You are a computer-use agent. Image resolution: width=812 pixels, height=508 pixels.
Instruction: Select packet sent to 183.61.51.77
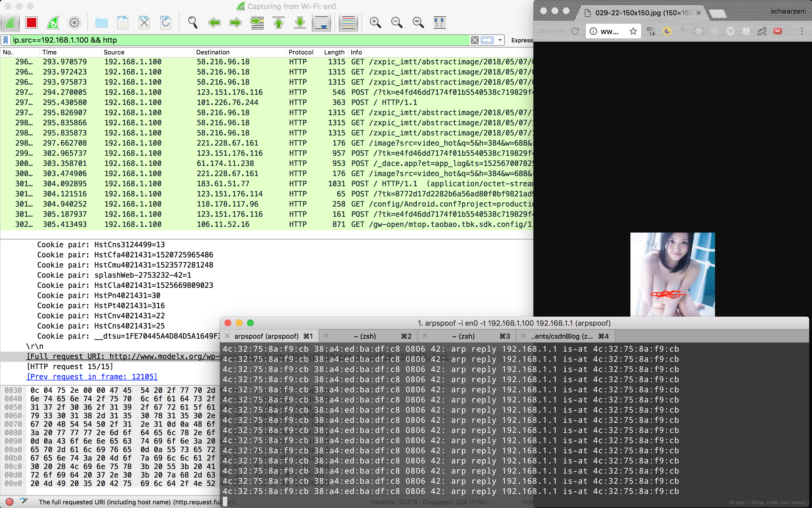[267, 184]
